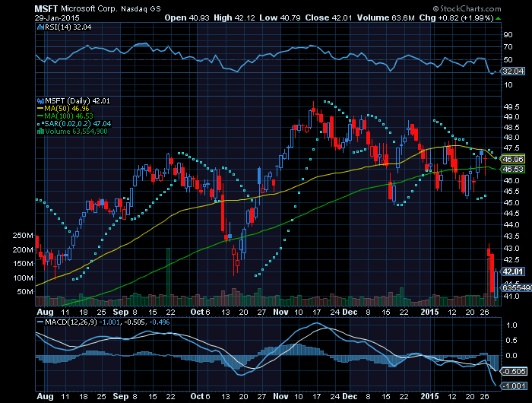Screen dimensions: 532x403
Task: Click the Volume 63.6M value in header
Action: pos(386,17)
